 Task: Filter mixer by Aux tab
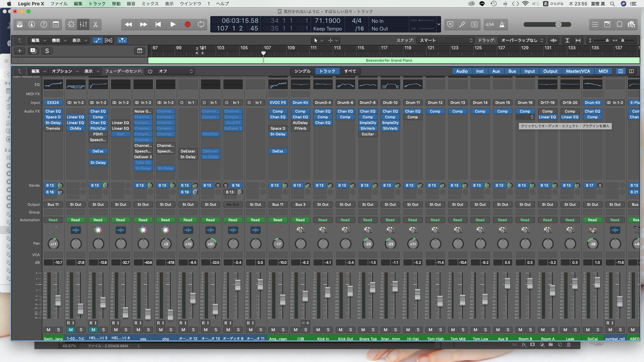click(496, 71)
